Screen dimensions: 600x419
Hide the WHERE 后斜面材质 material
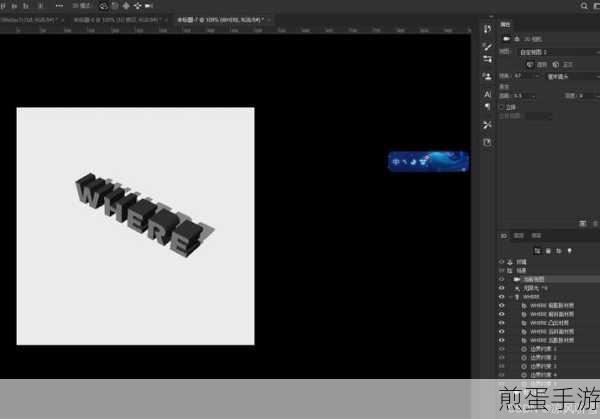(501, 332)
